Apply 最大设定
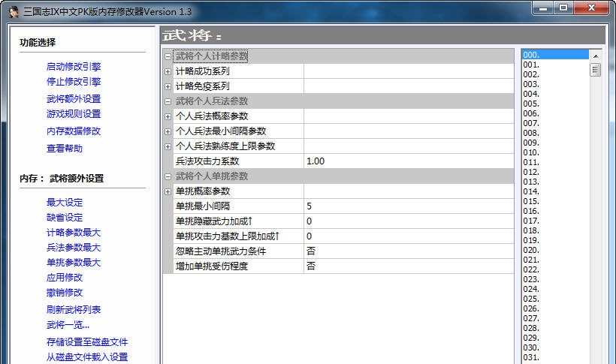This screenshot has width=616, height=364. (65, 203)
